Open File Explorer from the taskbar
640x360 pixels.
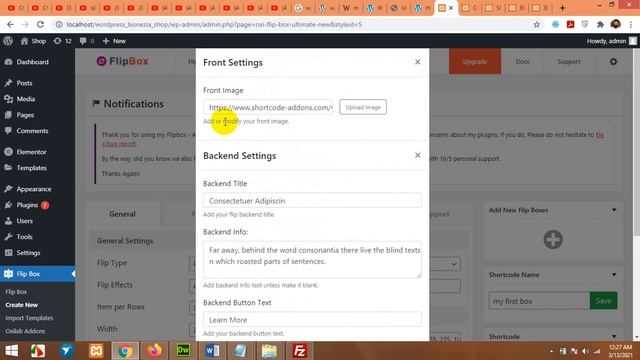click(x=269, y=351)
